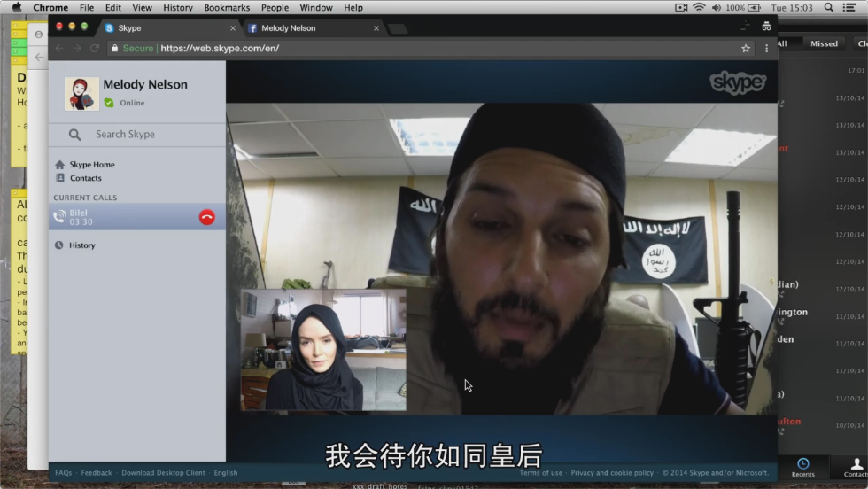Open a new Chrome tab
The width and height of the screenshot is (868, 489).
tap(398, 29)
